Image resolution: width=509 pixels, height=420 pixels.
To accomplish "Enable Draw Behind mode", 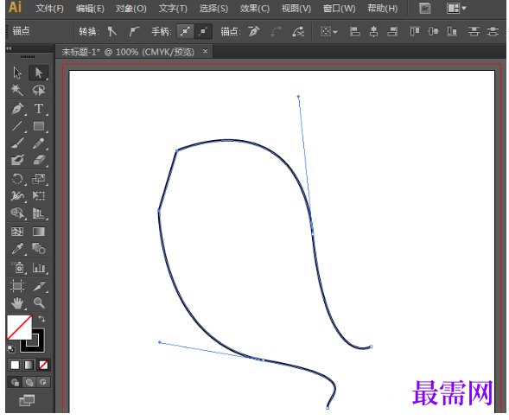I will tap(29, 382).
